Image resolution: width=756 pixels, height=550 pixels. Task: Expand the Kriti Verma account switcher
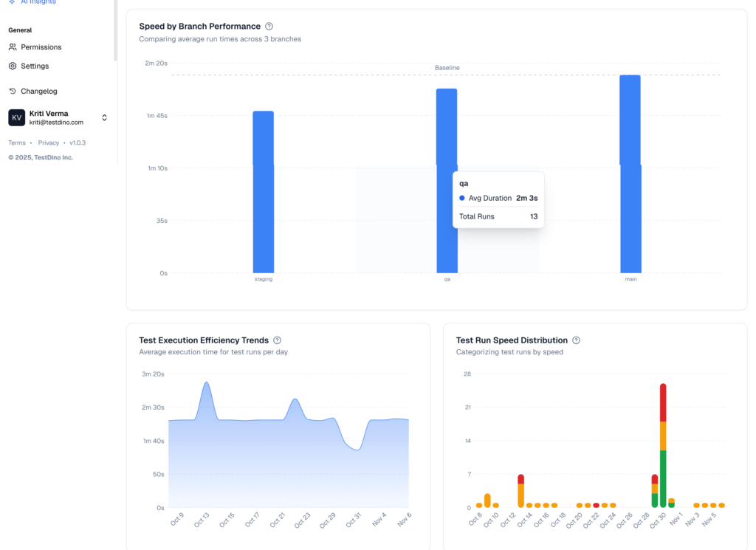click(104, 118)
